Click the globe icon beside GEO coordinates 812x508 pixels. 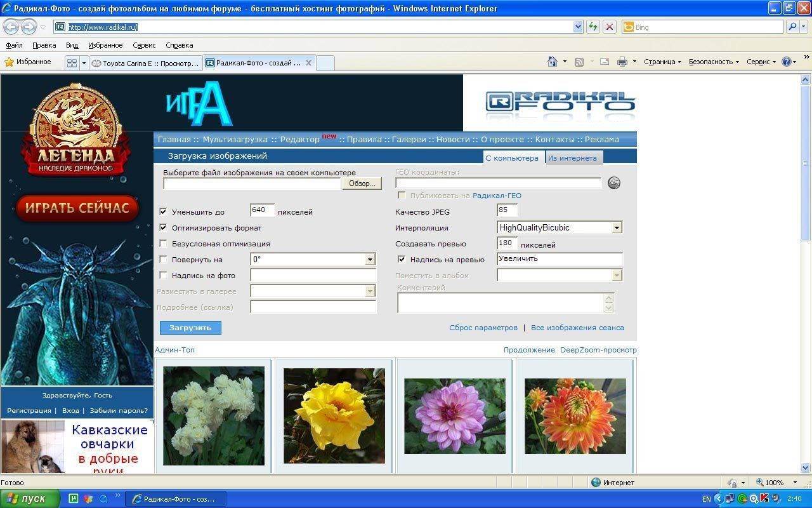coord(613,183)
